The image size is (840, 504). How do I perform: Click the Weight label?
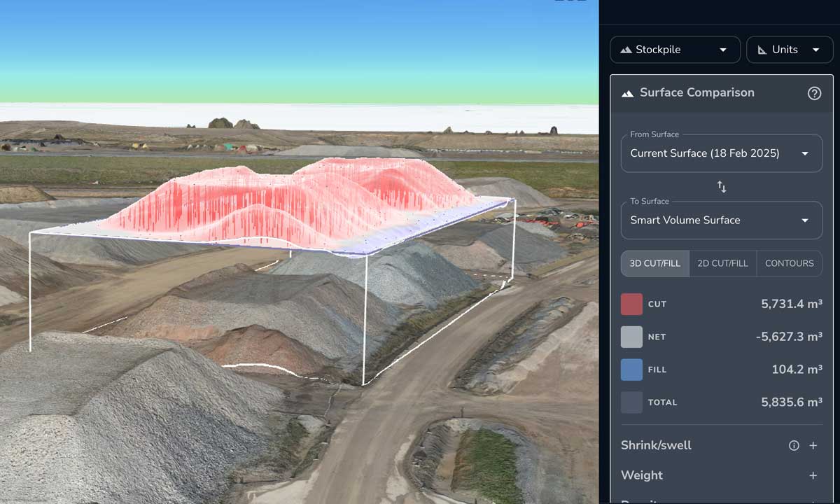[641, 475]
